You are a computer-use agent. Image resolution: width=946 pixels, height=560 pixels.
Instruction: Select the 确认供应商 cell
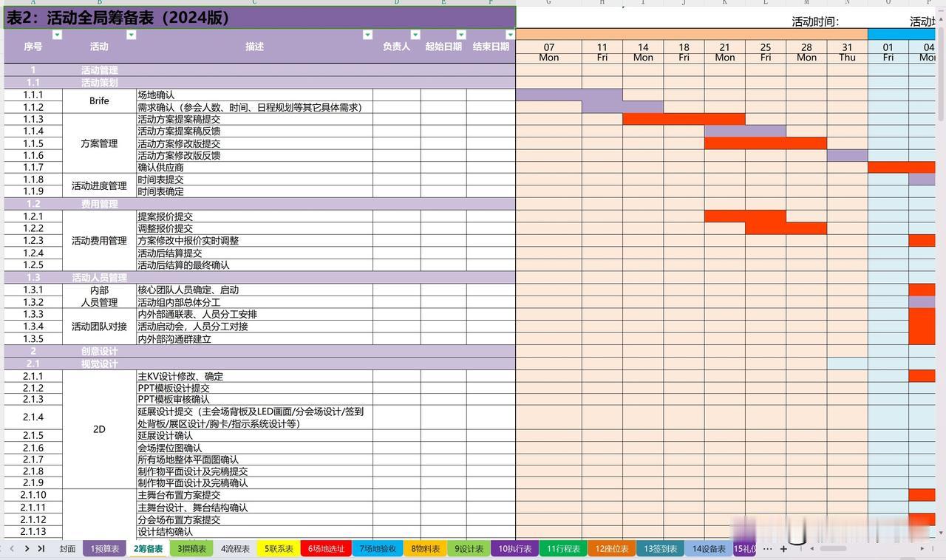pos(254,168)
